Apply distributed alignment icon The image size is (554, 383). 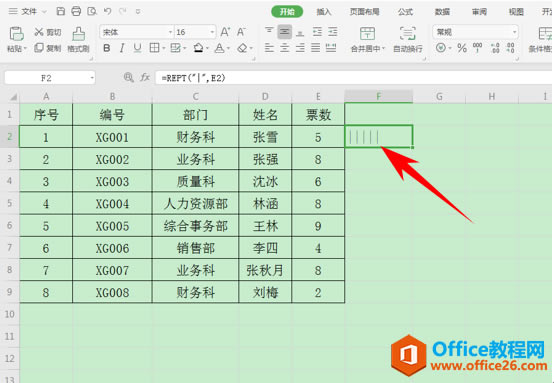[331, 48]
